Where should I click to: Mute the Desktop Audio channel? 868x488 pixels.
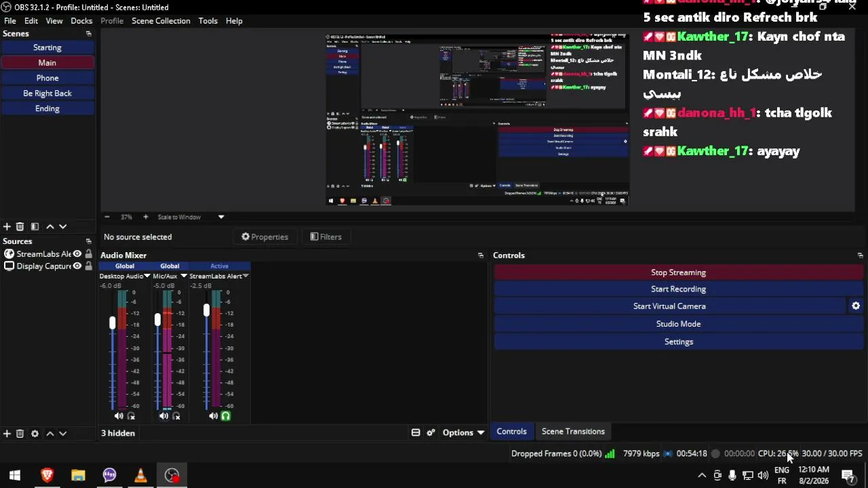(x=119, y=416)
